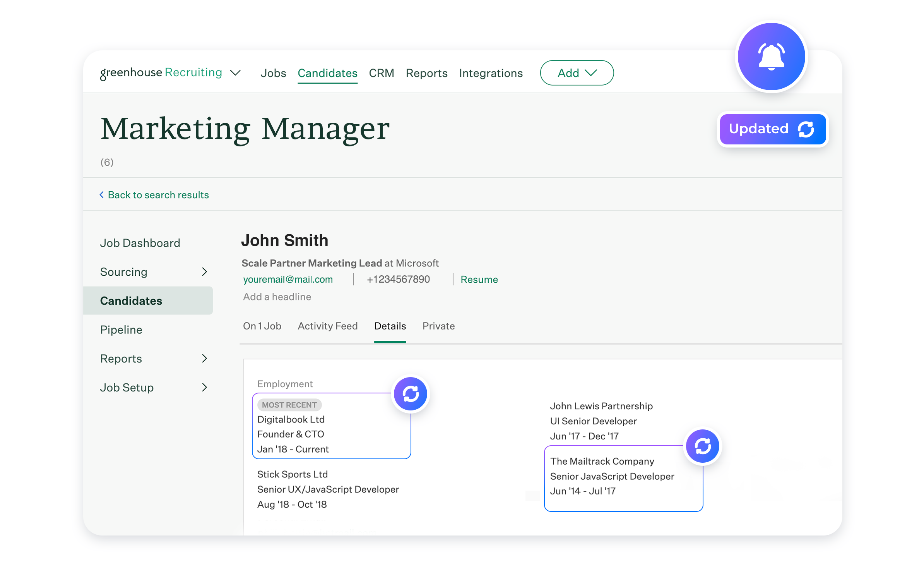Screen dimensions: 924x587
Task: Open the Resume link
Action: tap(479, 280)
